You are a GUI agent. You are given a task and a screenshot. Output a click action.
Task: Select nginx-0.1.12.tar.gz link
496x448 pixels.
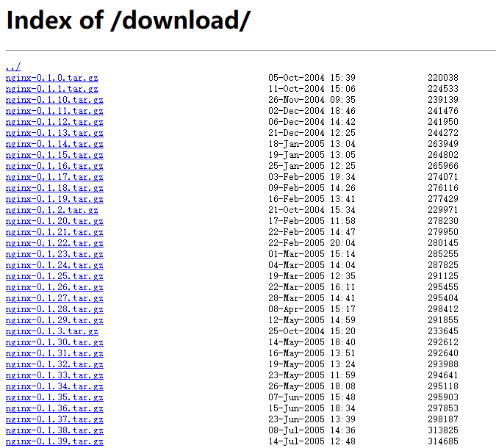click(54, 122)
